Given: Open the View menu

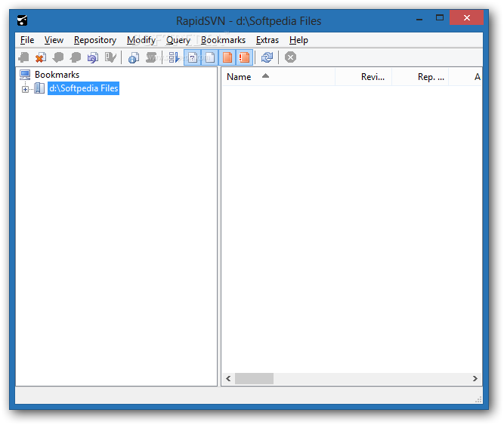Looking at the screenshot, I should (x=54, y=40).
